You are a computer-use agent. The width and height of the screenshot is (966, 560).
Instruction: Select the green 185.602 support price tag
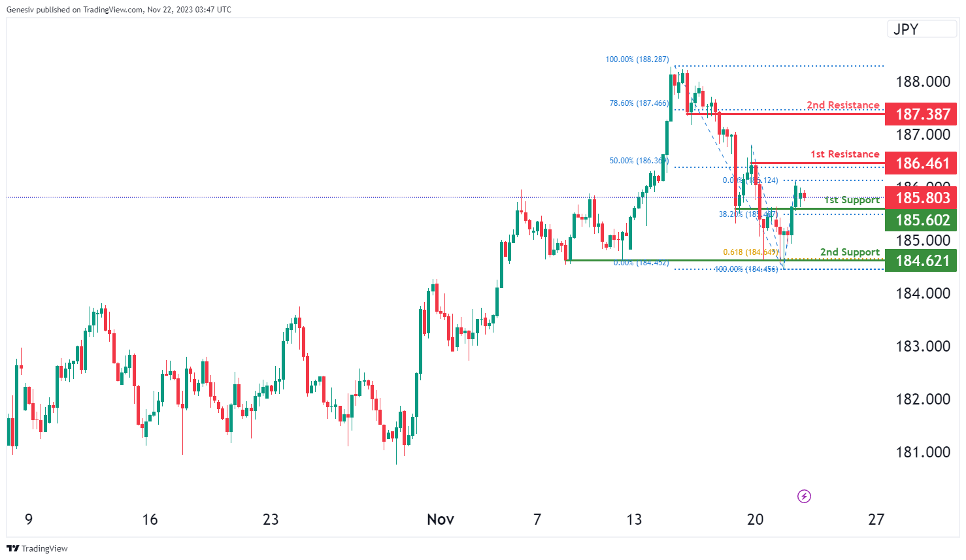[x=922, y=220]
